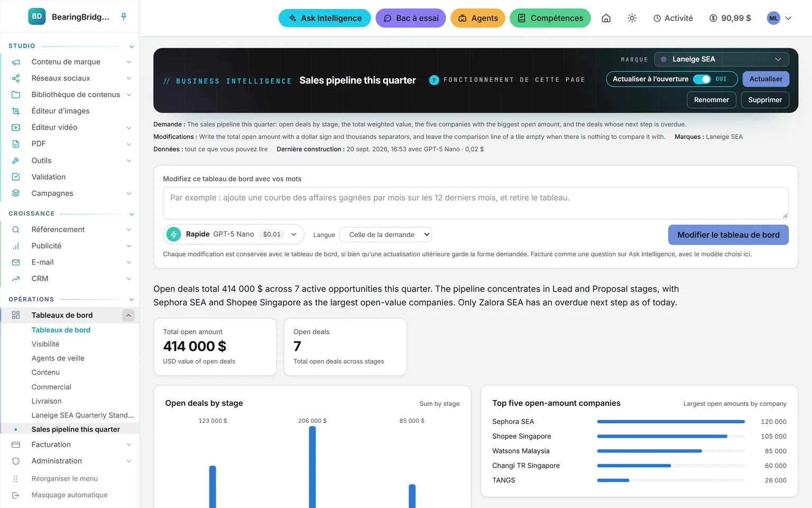This screenshot has height=508, width=812.
Task: Click the Supprimer button
Action: 765,100
